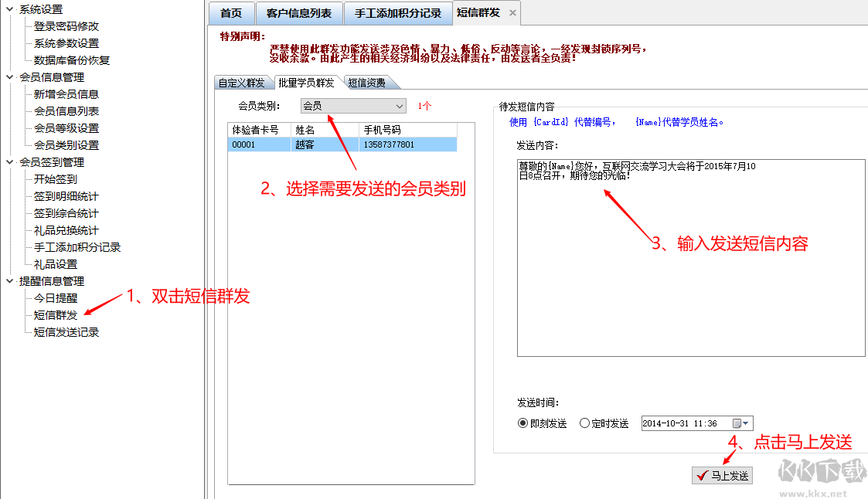868x499 pixels.
Task: Switch to the 客户信息列表 tab
Action: [x=300, y=12]
